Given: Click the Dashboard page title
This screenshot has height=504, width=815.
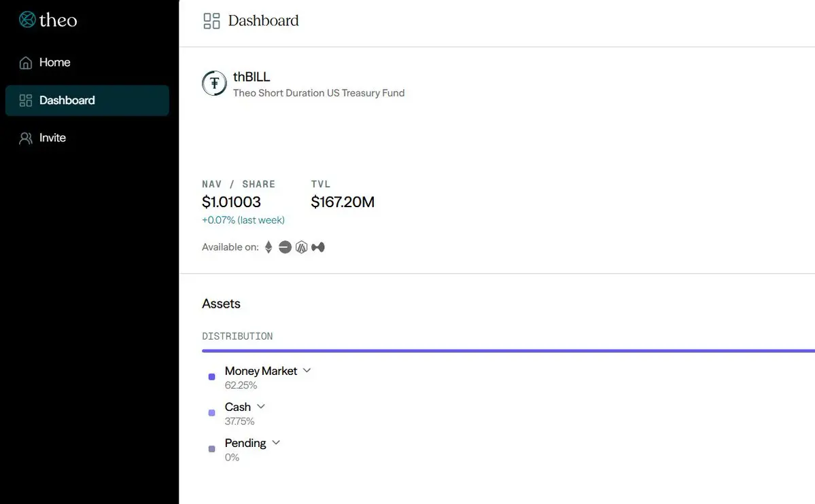Looking at the screenshot, I should pos(264,21).
